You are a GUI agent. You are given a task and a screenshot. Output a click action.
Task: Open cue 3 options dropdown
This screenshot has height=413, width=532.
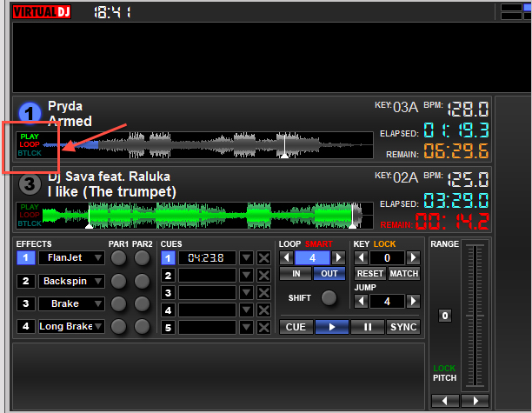point(246,292)
